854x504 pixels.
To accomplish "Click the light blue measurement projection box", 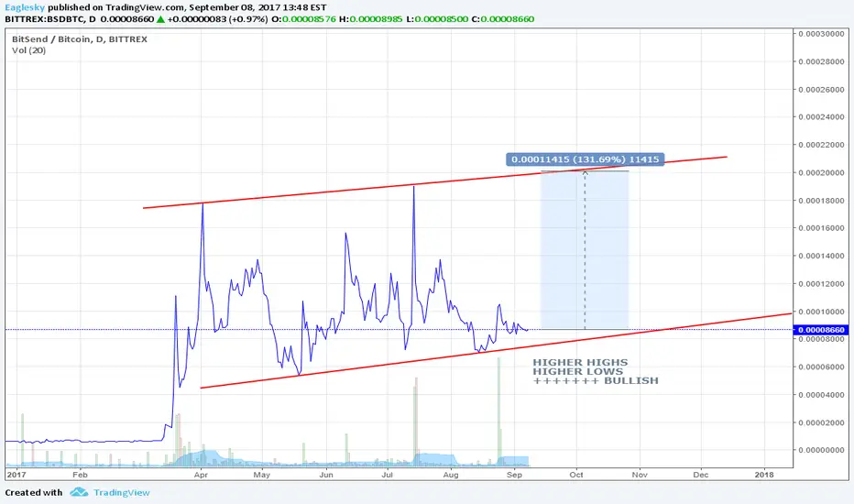I will coord(585,250).
